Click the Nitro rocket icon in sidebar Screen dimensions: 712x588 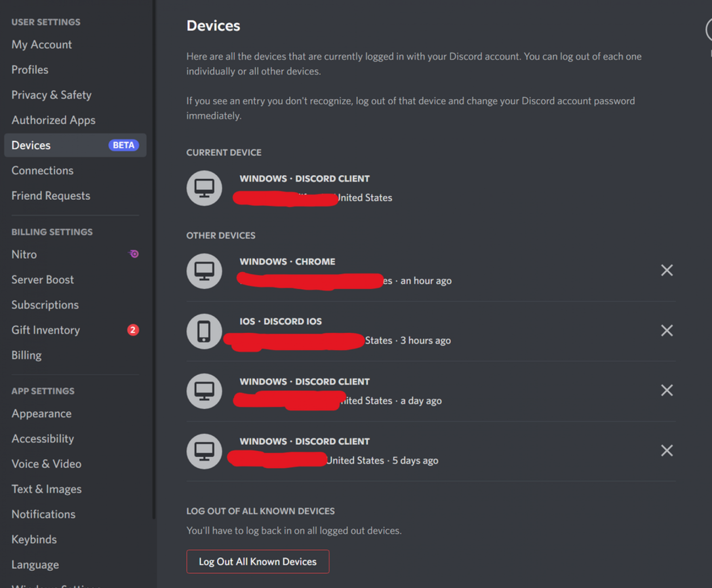point(133,254)
